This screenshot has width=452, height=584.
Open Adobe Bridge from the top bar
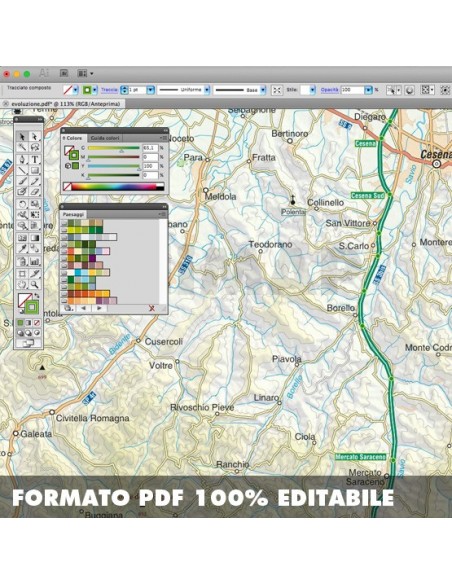point(64,73)
